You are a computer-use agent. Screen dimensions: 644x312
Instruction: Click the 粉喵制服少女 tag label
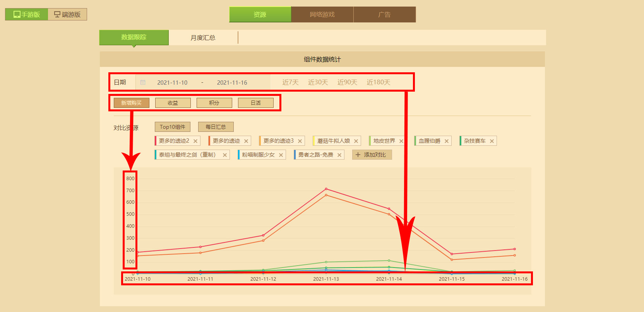click(259, 155)
